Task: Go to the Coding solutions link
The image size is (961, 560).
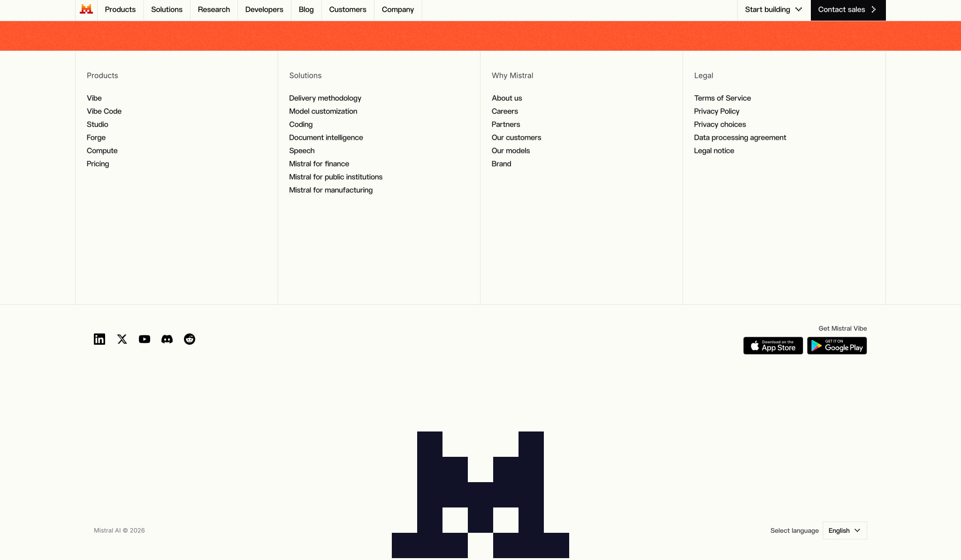Action: tap(301, 124)
